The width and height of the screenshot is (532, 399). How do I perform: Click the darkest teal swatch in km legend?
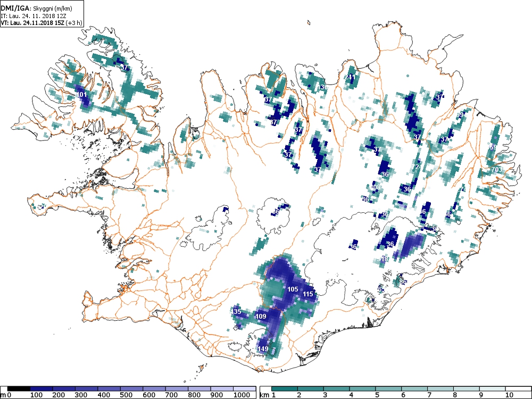click(x=284, y=389)
